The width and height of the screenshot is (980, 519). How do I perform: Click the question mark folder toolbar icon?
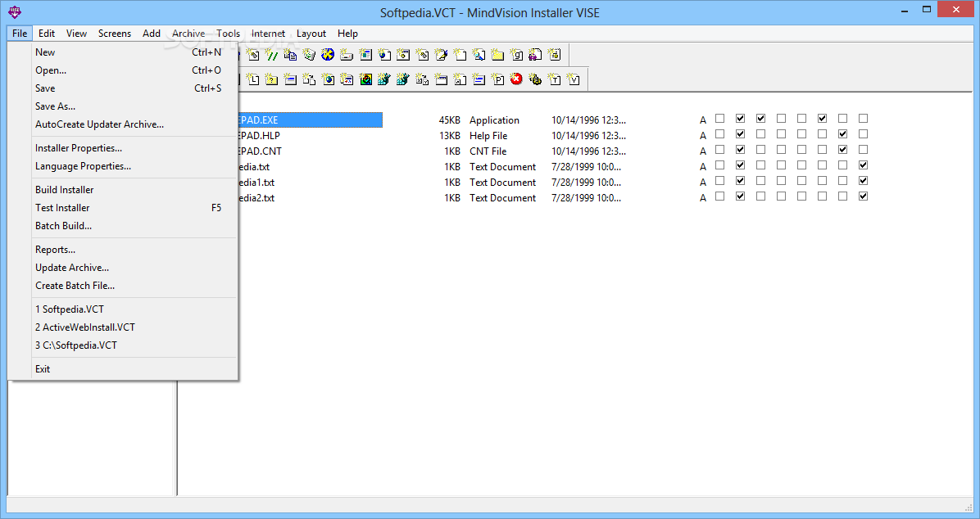pos(271,79)
